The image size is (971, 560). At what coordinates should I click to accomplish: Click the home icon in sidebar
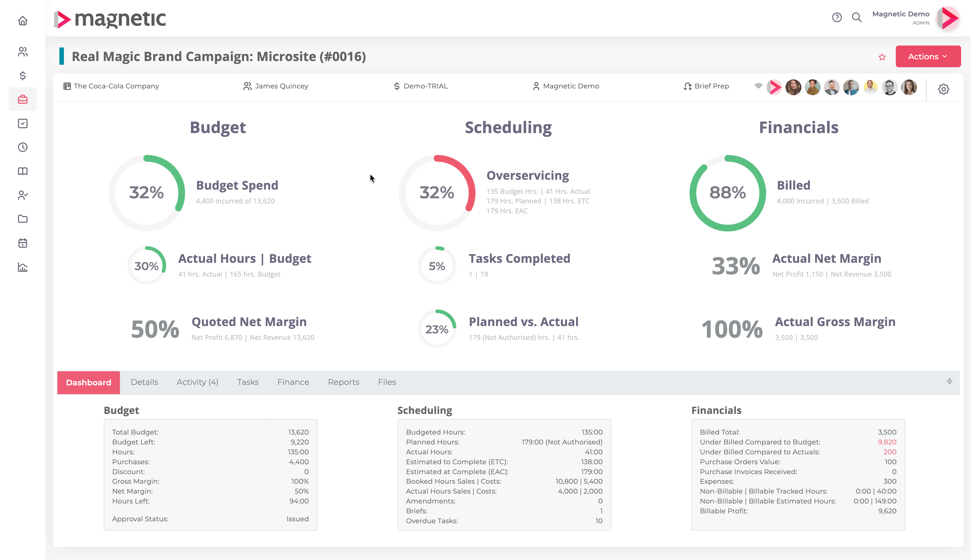click(23, 21)
